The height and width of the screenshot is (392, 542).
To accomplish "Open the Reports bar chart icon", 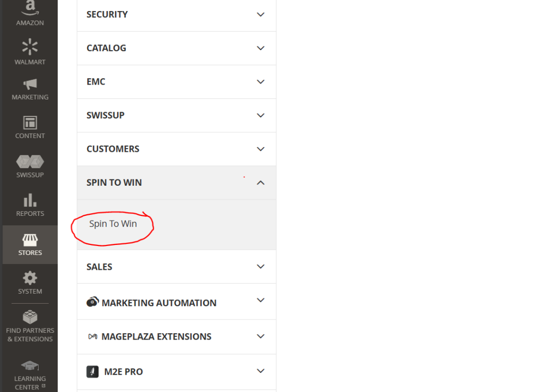I will [30, 200].
